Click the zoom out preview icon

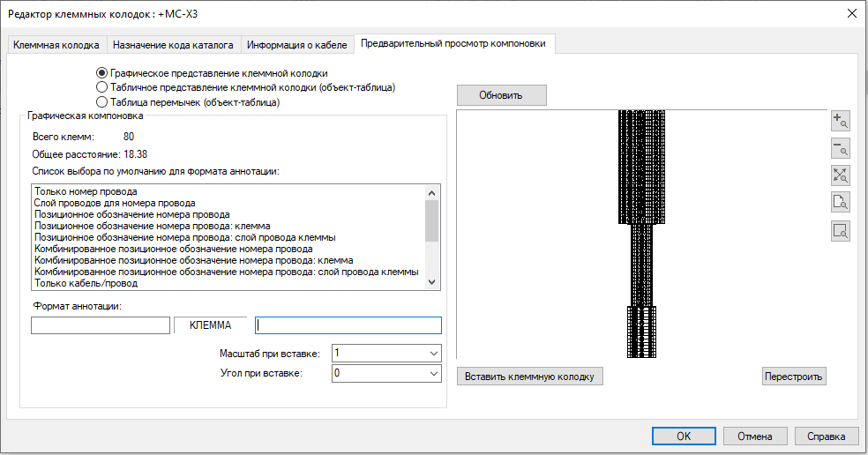click(x=841, y=148)
